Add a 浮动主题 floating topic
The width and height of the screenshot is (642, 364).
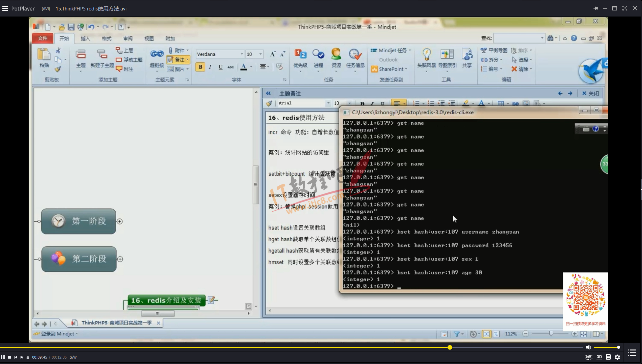point(129,60)
